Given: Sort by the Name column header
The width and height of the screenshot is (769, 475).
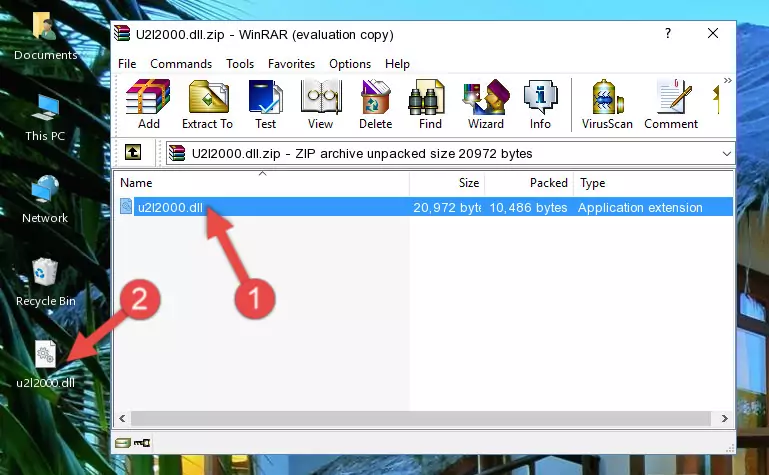Looking at the screenshot, I should pyautogui.click(x=262, y=183).
